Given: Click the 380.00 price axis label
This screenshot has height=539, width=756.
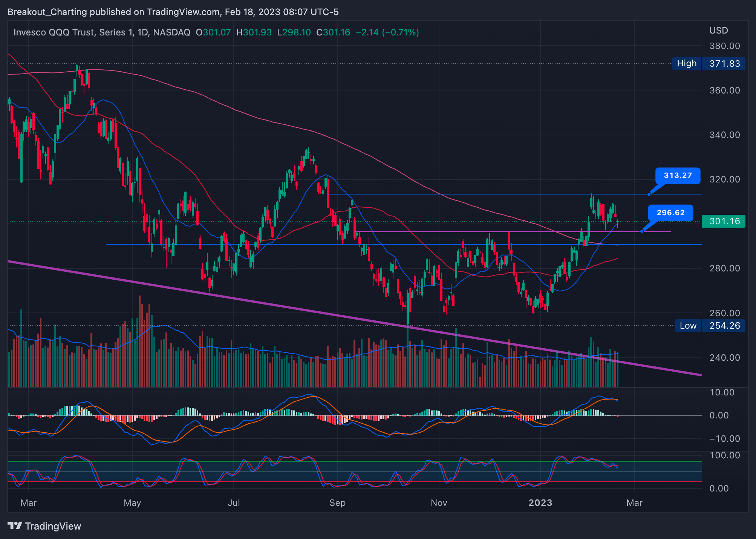Looking at the screenshot, I should pos(724,46).
